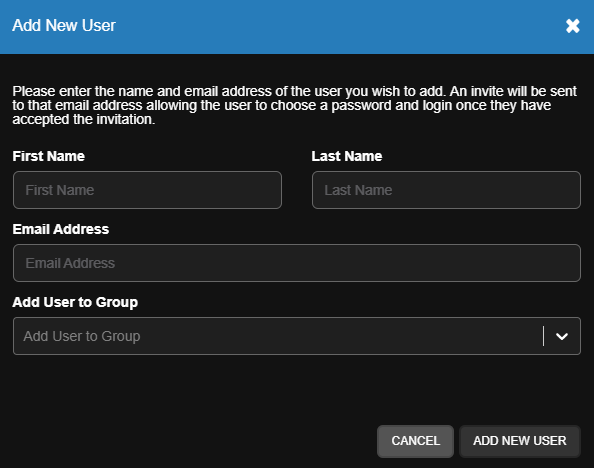594x468 pixels.
Task: Click the blue dialog header bar
Action: pyautogui.click(x=297, y=27)
